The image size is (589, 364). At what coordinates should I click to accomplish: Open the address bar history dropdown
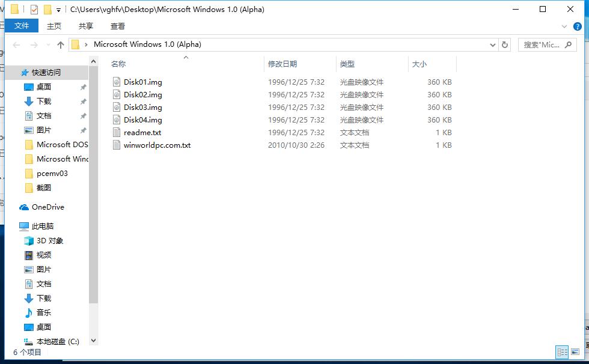pos(492,45)
